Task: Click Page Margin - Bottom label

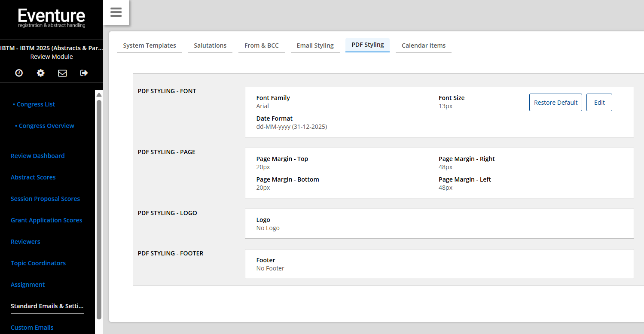Action: (x=288, y=179)
